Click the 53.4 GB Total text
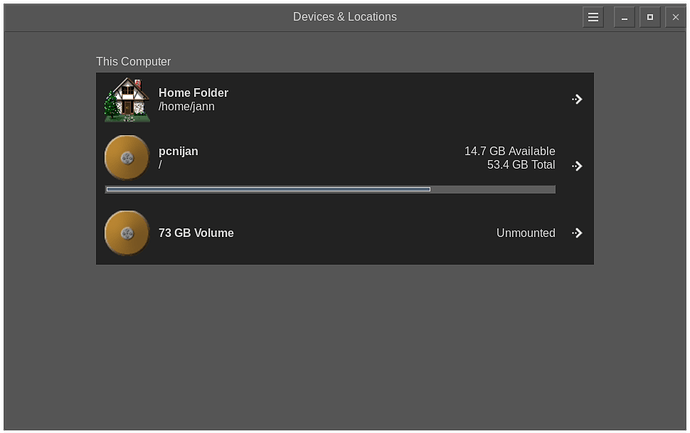 [x=520, y=164]
